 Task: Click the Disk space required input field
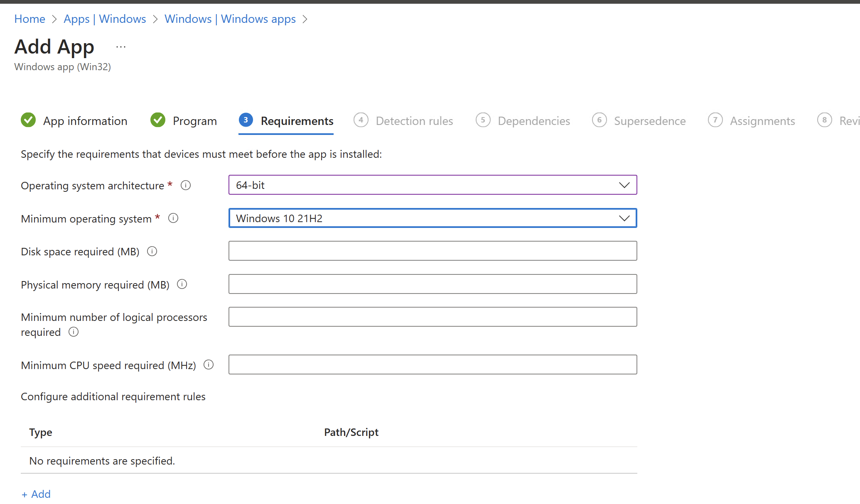click(432, 251)
